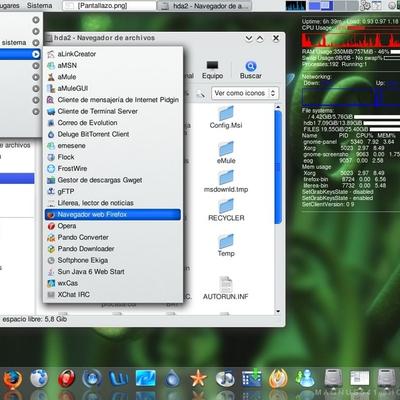Open wxCas menu entry
Image resolution: width=400 pixels, height=400 pixels.
(x=113, y=283)
